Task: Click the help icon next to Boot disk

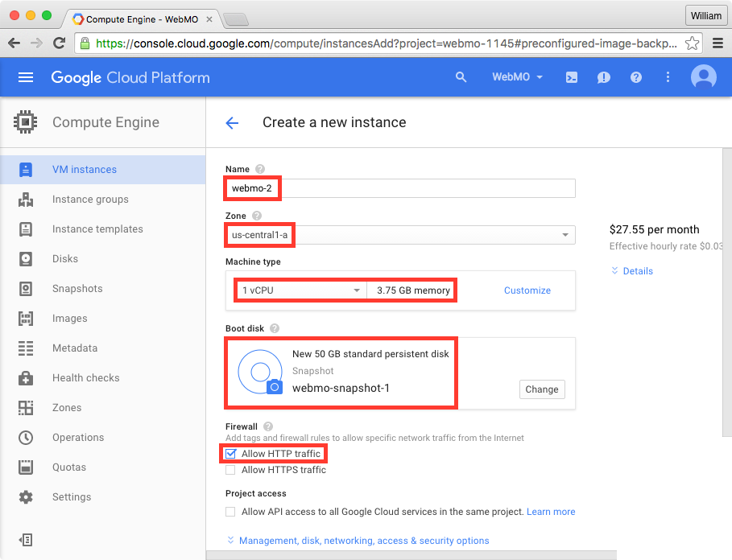Action: point(275,328)
